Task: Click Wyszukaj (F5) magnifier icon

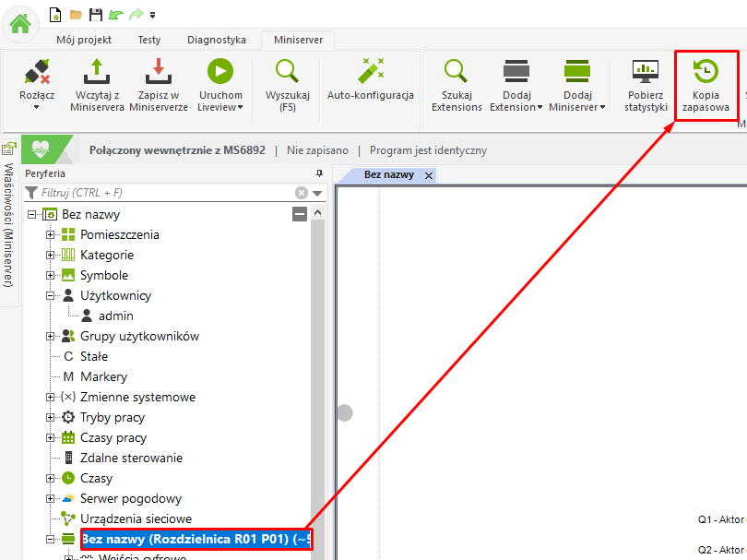Action: pos(287,74)
